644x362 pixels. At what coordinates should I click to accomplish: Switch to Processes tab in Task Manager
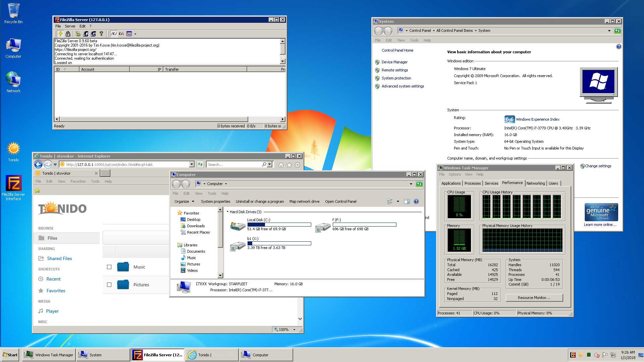473,183
